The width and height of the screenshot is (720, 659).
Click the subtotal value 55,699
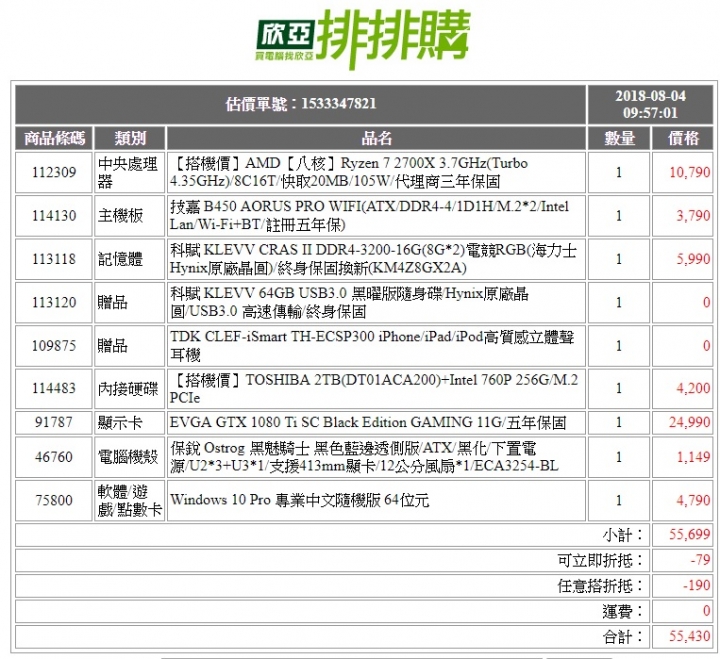pos(690,535)
